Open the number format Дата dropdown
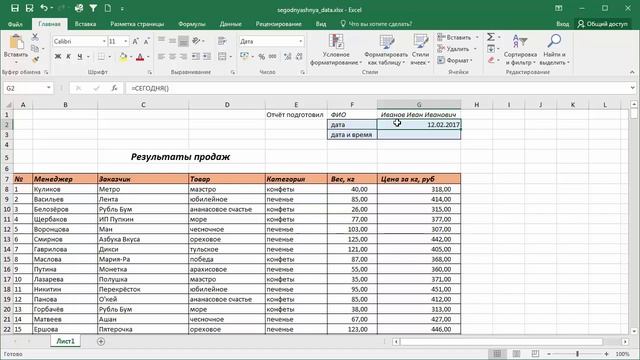 (301, 41)
